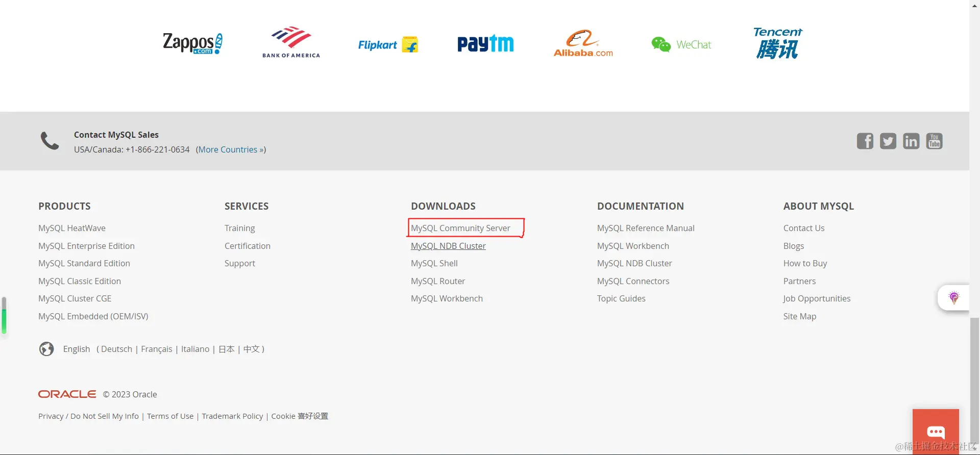
Task: Open the LinkedIn social icon
Action: (911, 141)
